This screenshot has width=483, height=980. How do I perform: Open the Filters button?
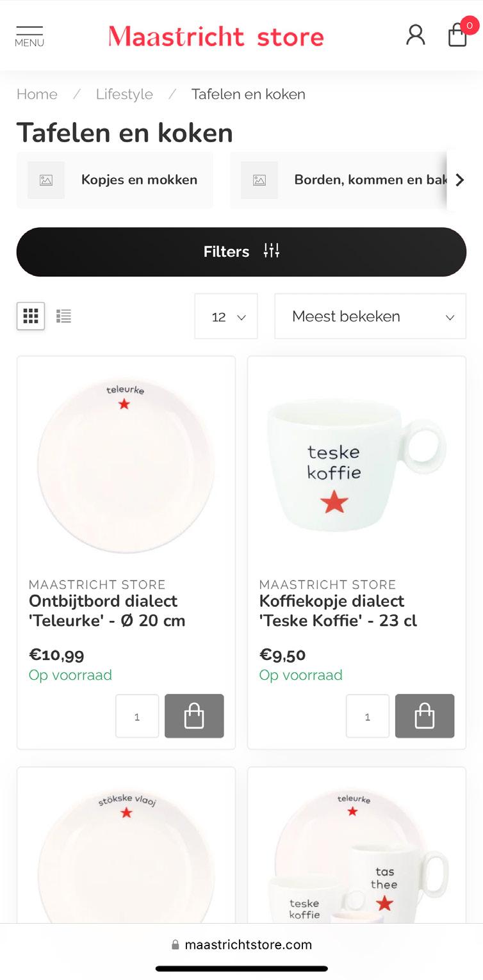(241, 252)
